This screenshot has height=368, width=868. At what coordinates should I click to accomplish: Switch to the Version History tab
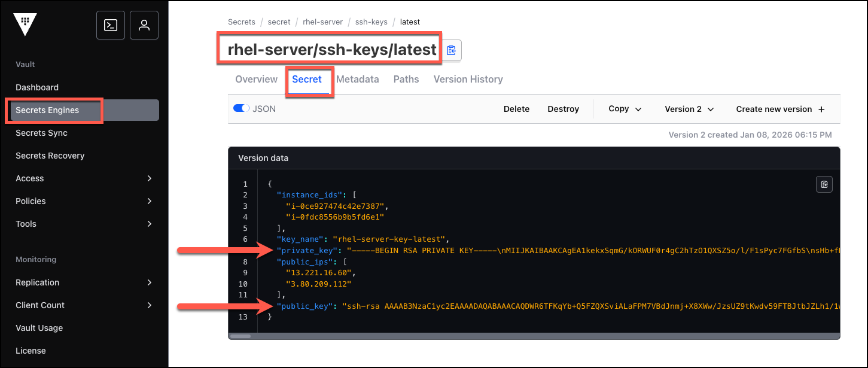[468, 79]
